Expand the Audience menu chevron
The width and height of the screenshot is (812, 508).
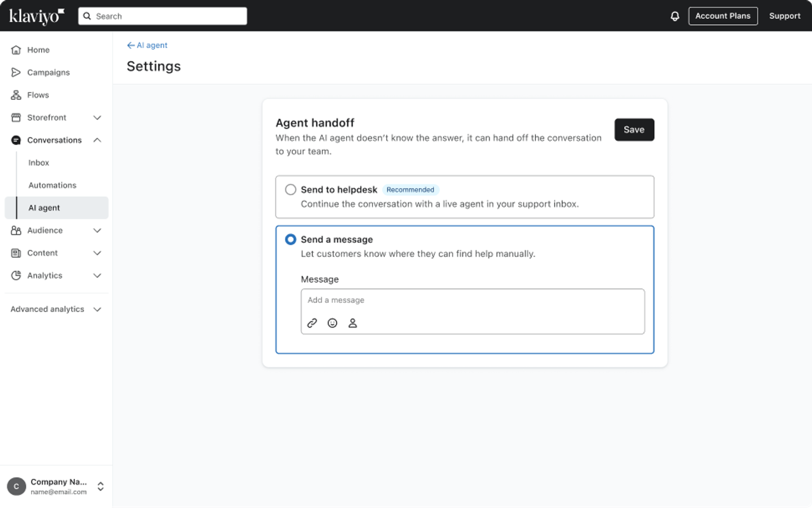[97, 230]
